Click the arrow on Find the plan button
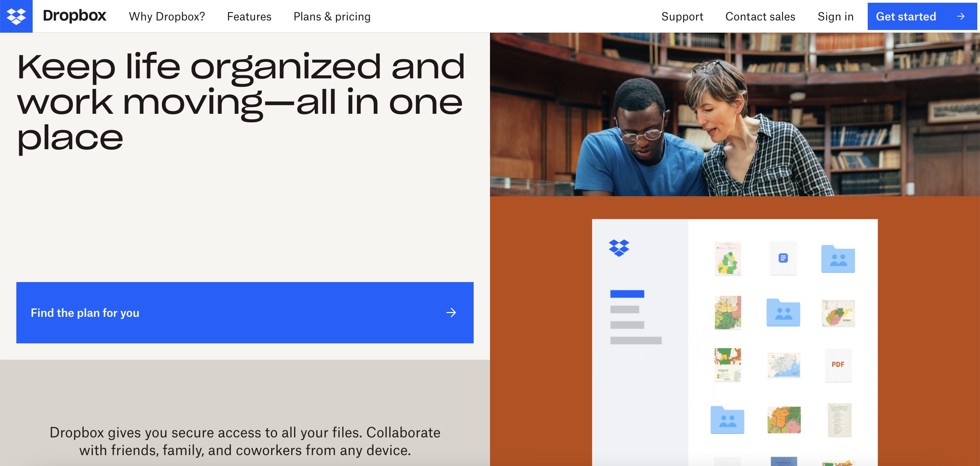 pyautogui.click(x=451, y=313)
